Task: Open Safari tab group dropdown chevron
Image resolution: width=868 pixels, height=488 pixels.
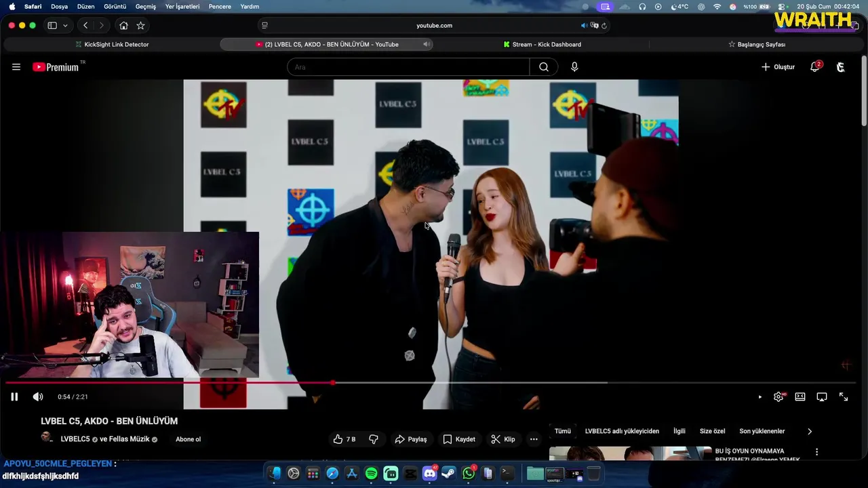Action: point(65,25)
